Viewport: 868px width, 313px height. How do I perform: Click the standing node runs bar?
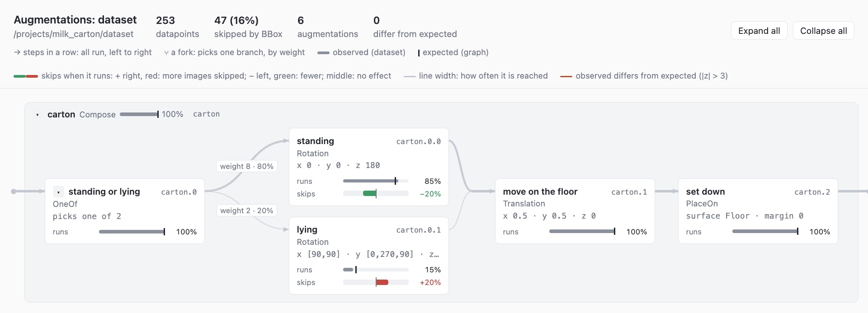click(376, 181)
